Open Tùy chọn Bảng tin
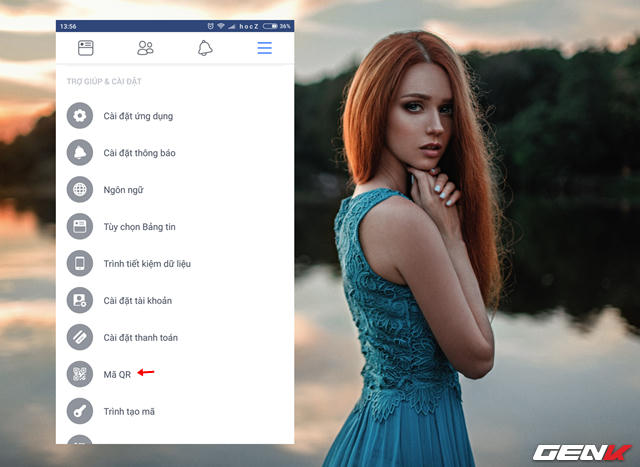This screenshot has height=467, width=640. (x=140, y=227)
